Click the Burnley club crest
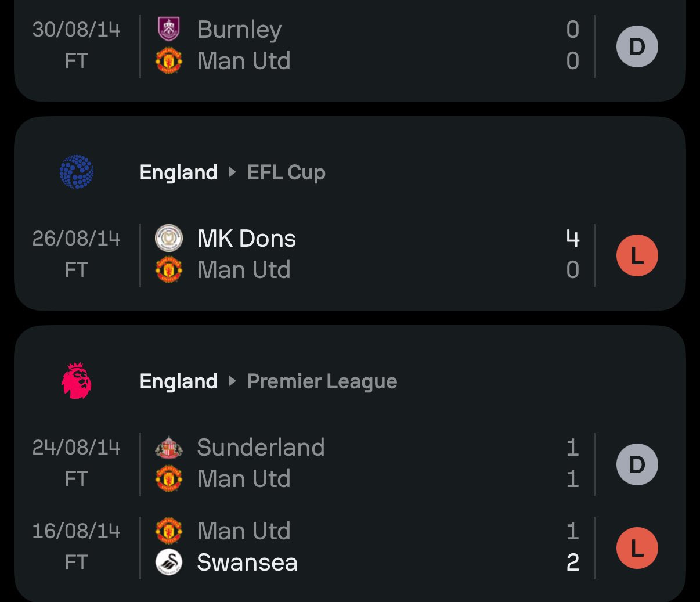The width and height of the screenshot is (700, 602). click(169, 30)
